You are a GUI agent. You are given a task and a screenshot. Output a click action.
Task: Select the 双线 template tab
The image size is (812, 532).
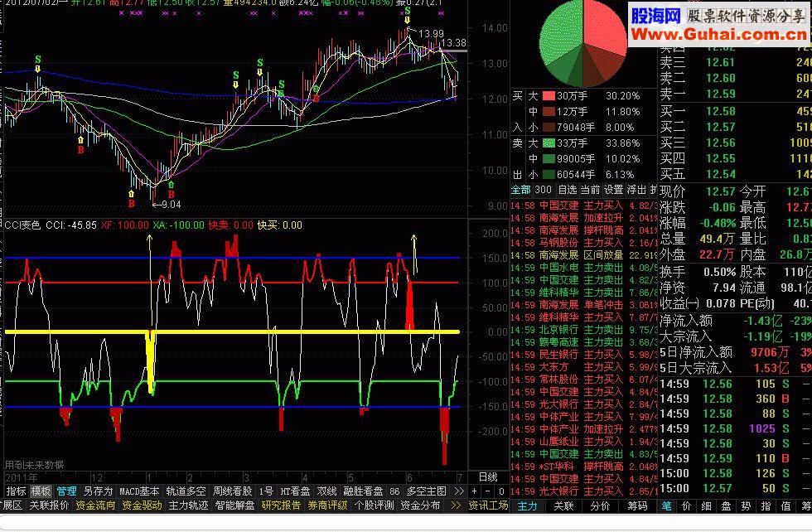coord(326,491)
